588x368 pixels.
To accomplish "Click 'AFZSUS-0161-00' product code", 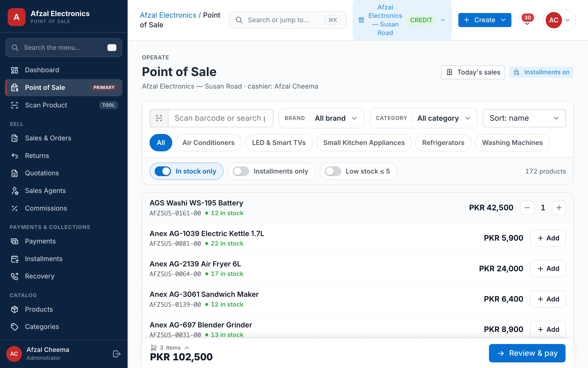I will click(175, 213).
